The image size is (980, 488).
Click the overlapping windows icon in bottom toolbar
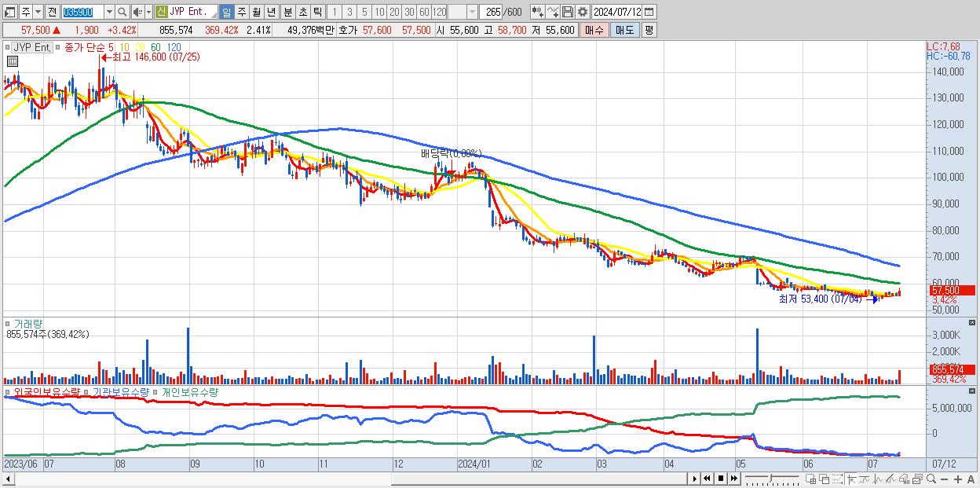(824, 479)
